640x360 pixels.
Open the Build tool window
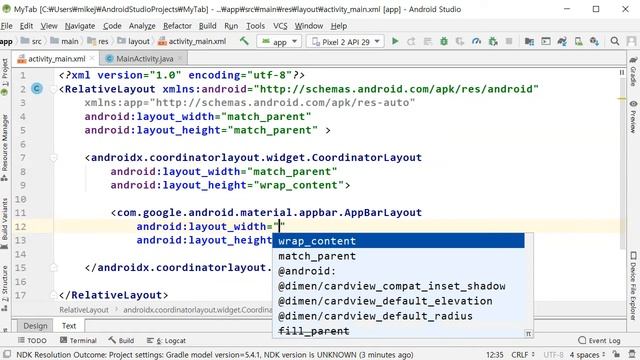point(121,340)
